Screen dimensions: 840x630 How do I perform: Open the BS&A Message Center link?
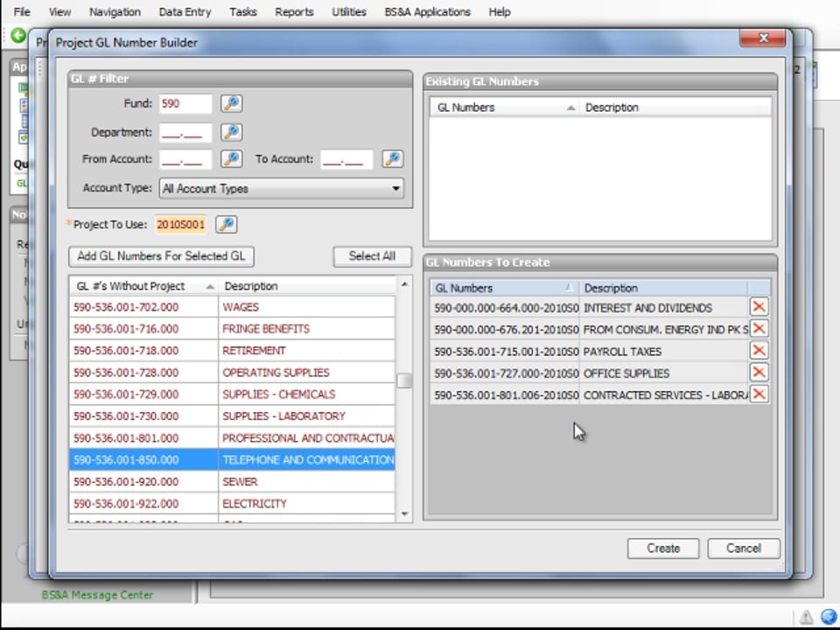pyautogui.click(x=97, y=595)
